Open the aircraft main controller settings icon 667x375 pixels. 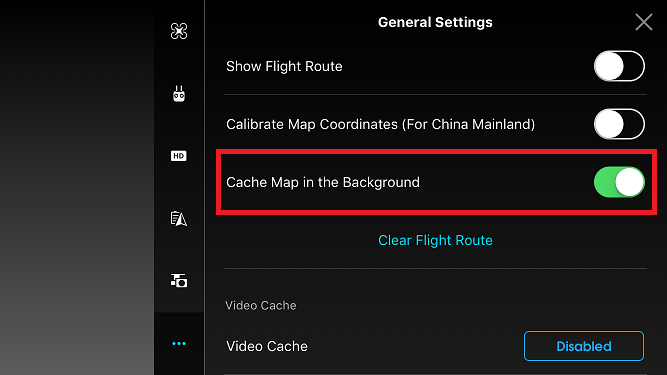pos(179,31)
